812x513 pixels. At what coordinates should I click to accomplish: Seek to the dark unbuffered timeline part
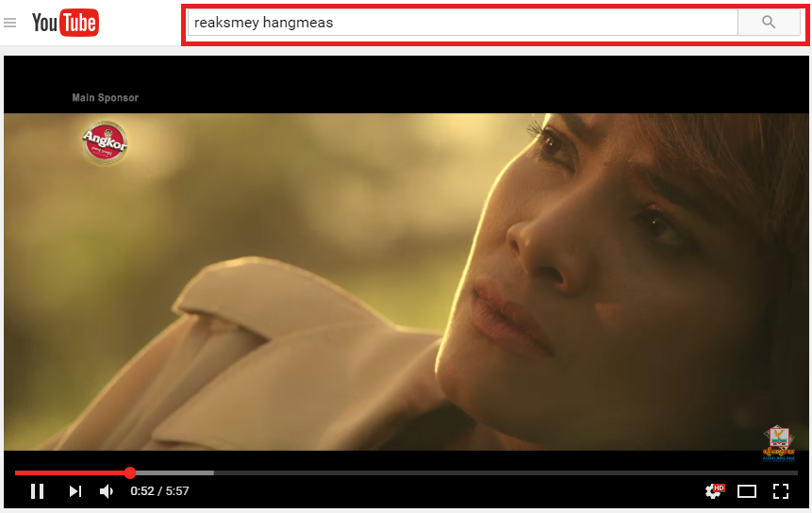click(505, 472)
